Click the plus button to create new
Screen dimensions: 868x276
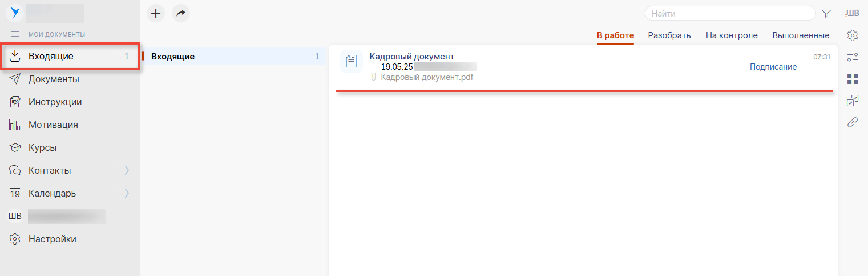pyautogui.click(x=156, y=13)
